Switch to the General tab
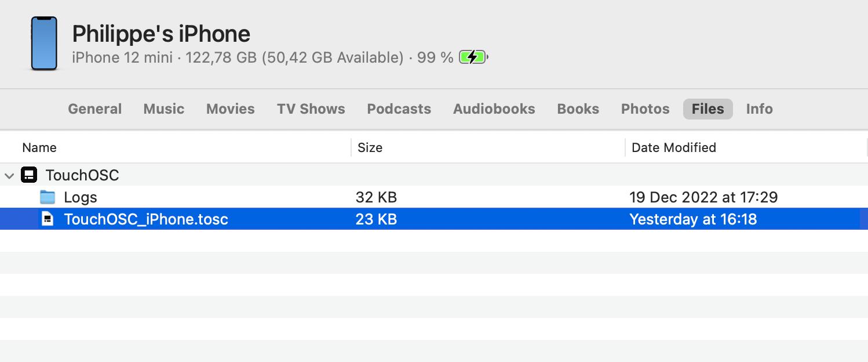Viewport: 868px width, 362px height. tap(94, 109)
